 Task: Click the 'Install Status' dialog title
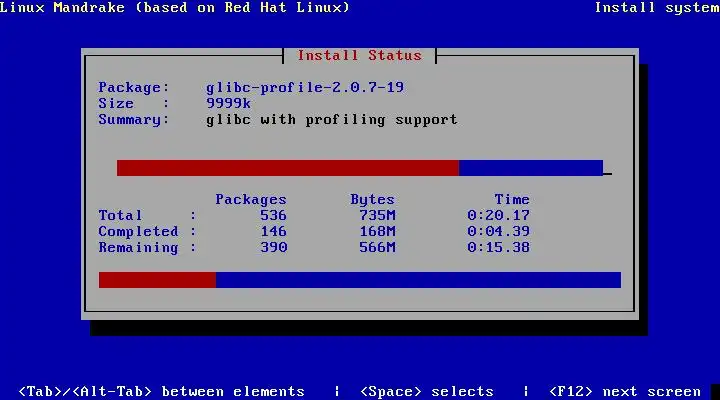(360, 56)
